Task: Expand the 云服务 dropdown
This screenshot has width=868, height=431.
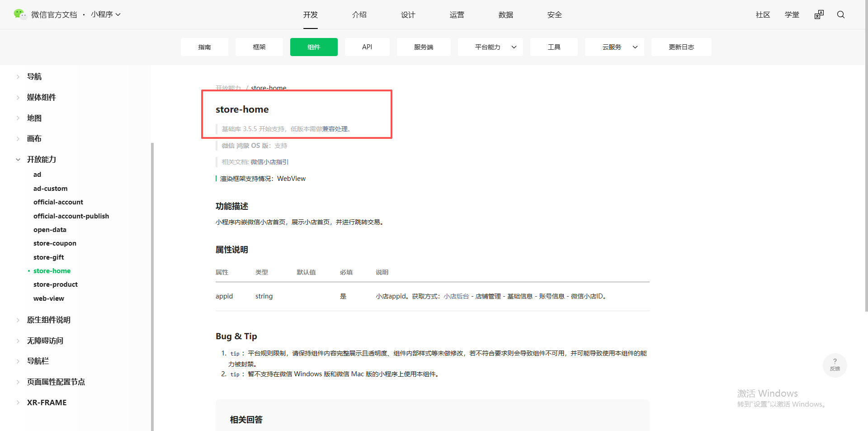Action: [x=614, y=47]
